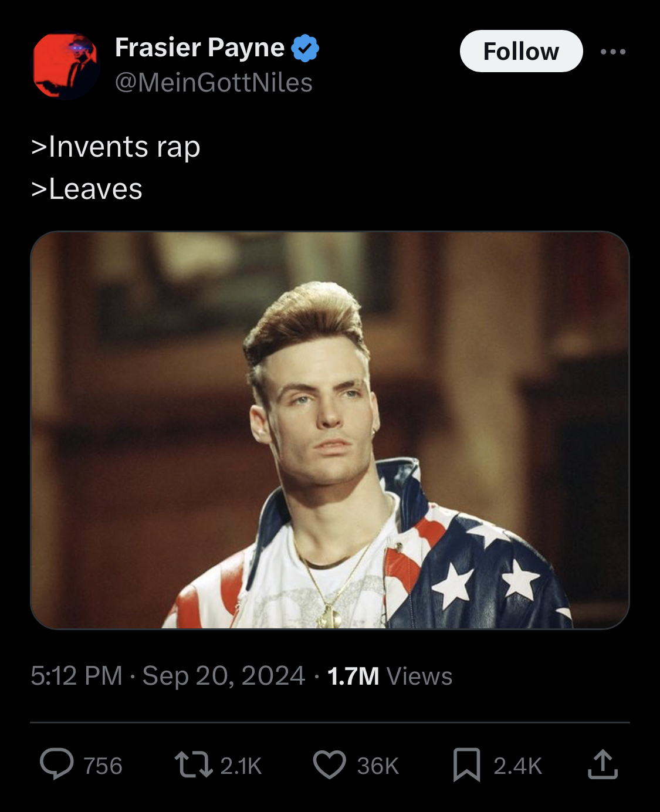The image size is (660, 812).
Task: Click the blue verified badge
Action: click(305, 48)
